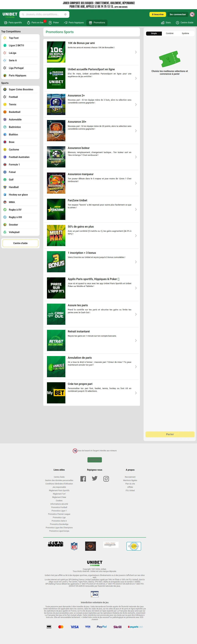Open the Paris sportifs tab

tap(13, 23)
